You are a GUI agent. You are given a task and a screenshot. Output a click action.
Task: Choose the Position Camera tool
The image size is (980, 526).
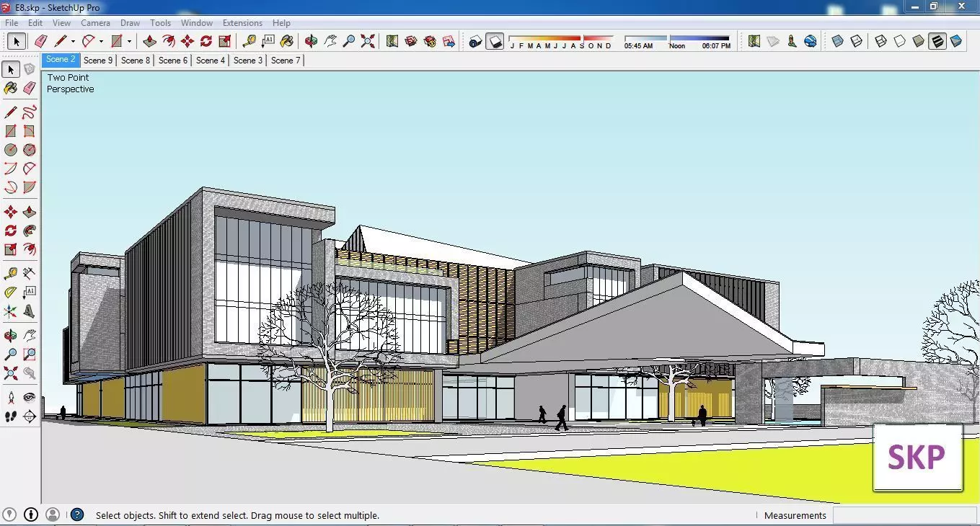[x=11, y=398]
